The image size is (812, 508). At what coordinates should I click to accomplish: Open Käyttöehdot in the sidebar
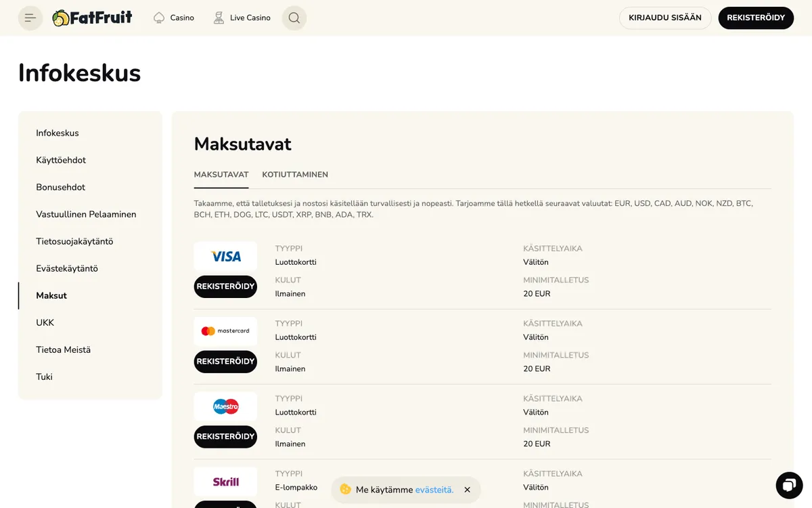pos(61,161)
